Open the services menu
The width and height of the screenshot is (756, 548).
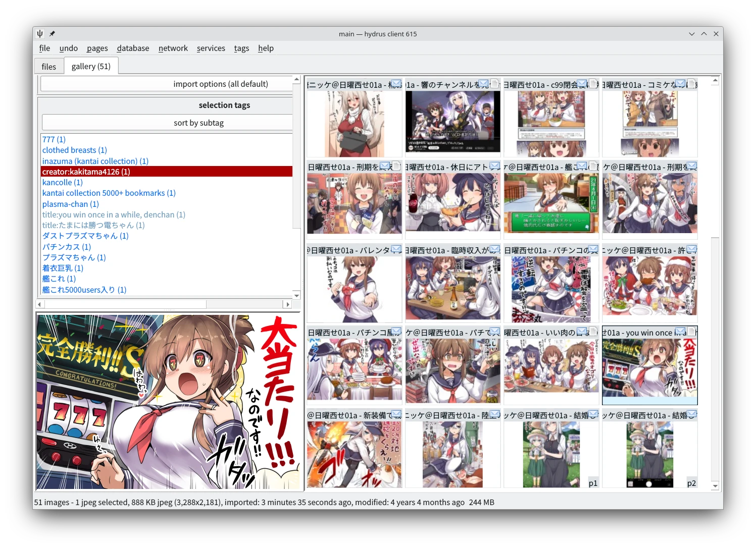point(211,48)
